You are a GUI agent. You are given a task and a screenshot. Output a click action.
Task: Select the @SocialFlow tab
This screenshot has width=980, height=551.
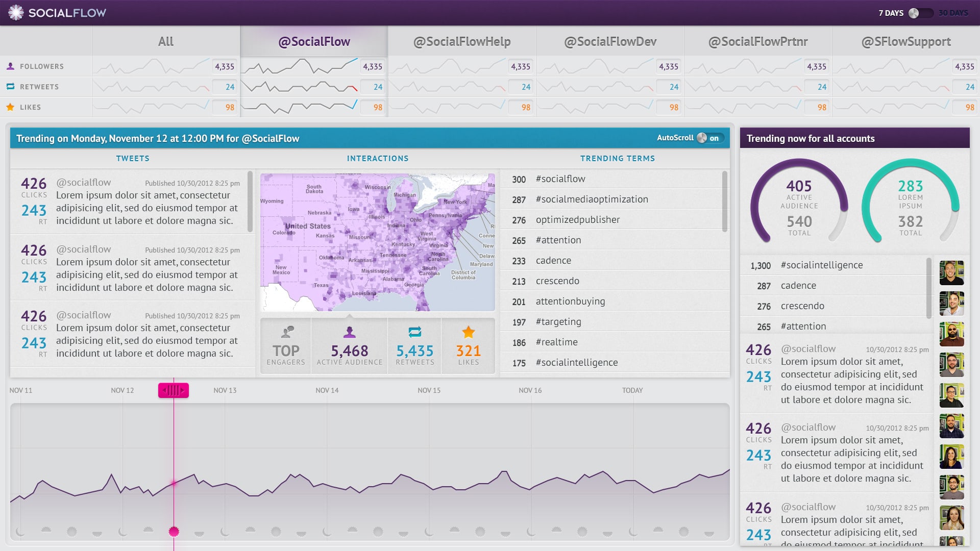(x=314, y=41)
